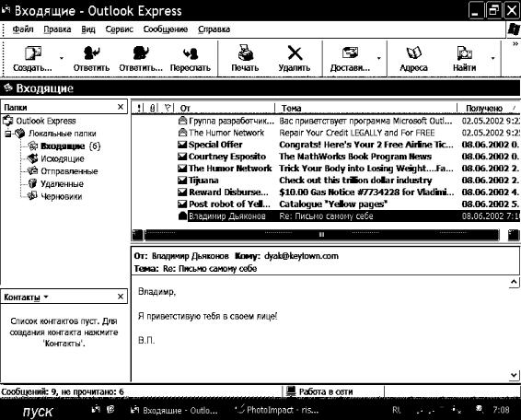The width and height of the screenshot is (521, 420).
Task: Open the Адреса address book
Action: [x=413, y=59]
